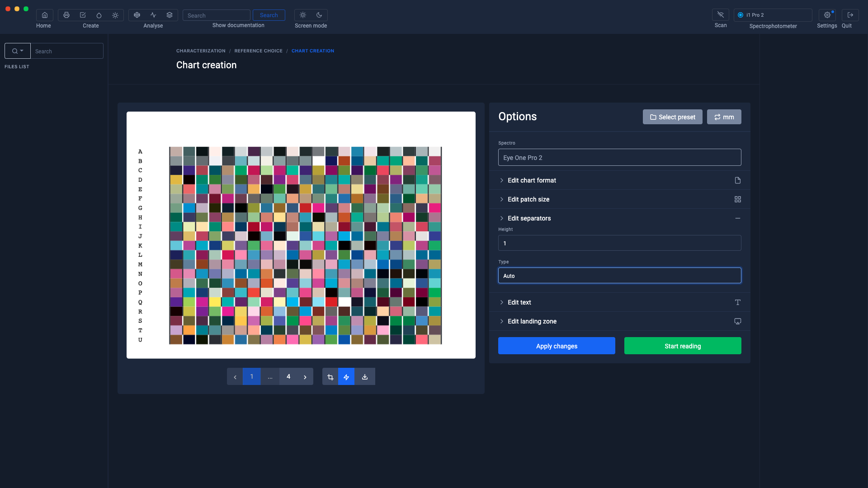This screenshot has height=488, width=868.
Task: Navigate to Reference Choice breadcrumb
Action: [x=259, y=51]
